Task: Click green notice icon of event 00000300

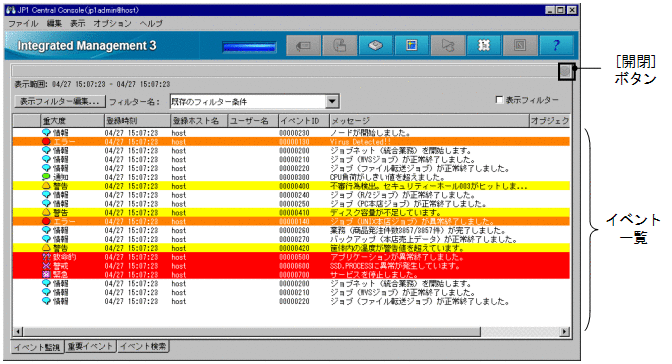Action: coord(46,177)
